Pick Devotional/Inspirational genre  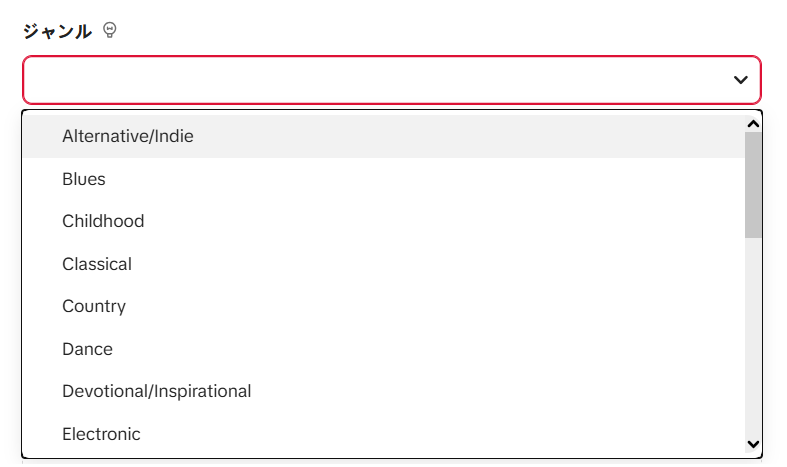click(x=156, y=391)
